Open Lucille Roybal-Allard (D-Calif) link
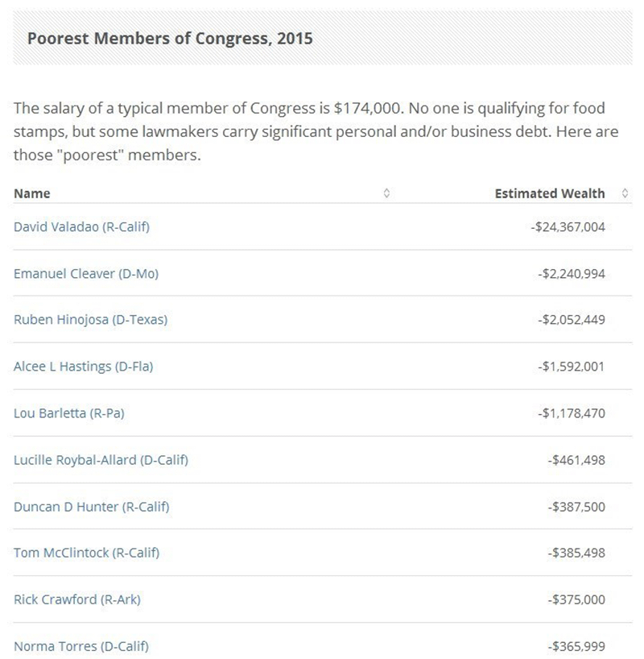 coord(101,460)
